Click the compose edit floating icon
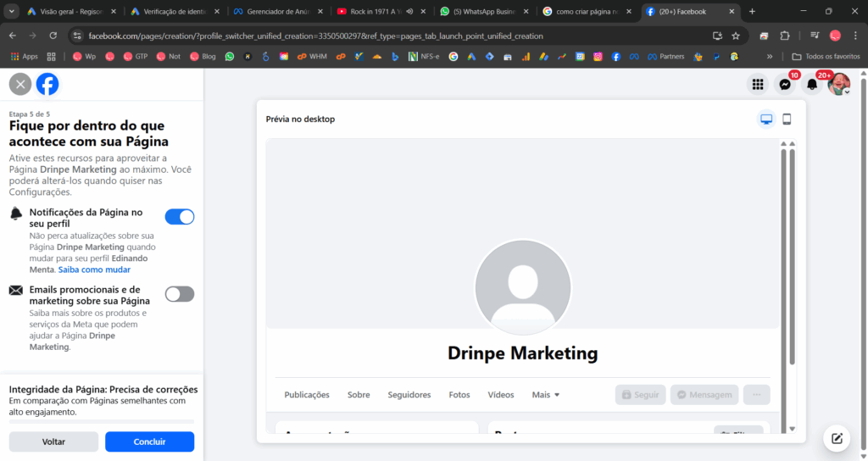The width and height of the screenshot is (868, 461). tap(837, 438)
